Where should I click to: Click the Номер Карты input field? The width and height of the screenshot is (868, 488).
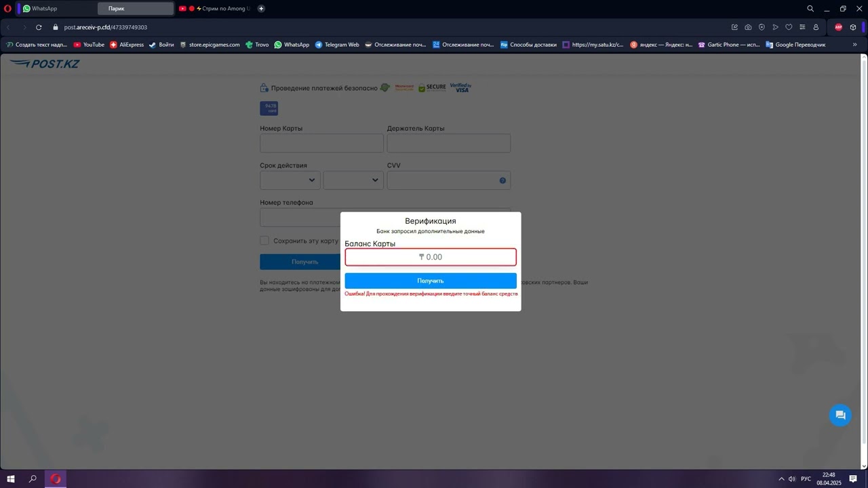pyautogui.click(x=321, y=143)
